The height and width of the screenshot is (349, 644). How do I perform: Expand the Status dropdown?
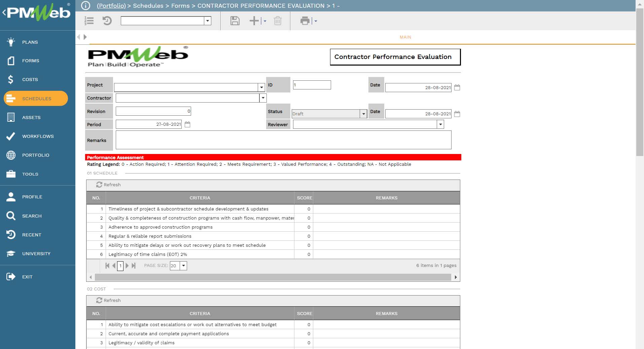[363, 114]
